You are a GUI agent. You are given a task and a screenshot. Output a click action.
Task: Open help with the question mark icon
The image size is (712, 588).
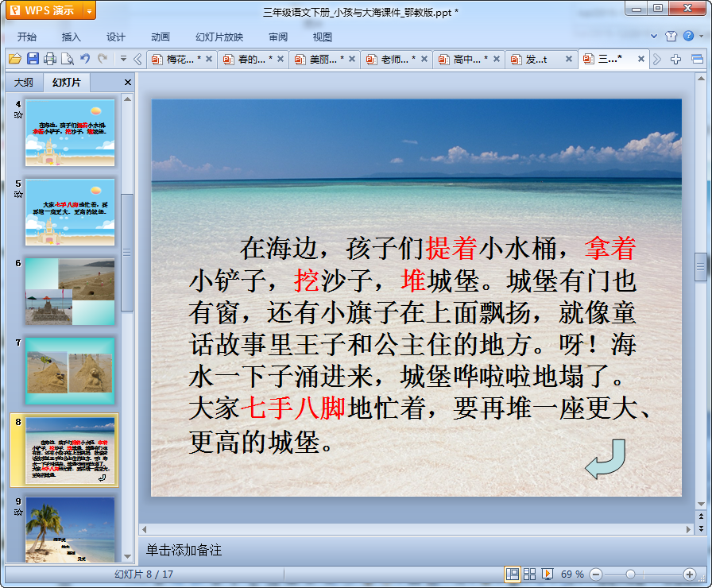click(688, 36)
